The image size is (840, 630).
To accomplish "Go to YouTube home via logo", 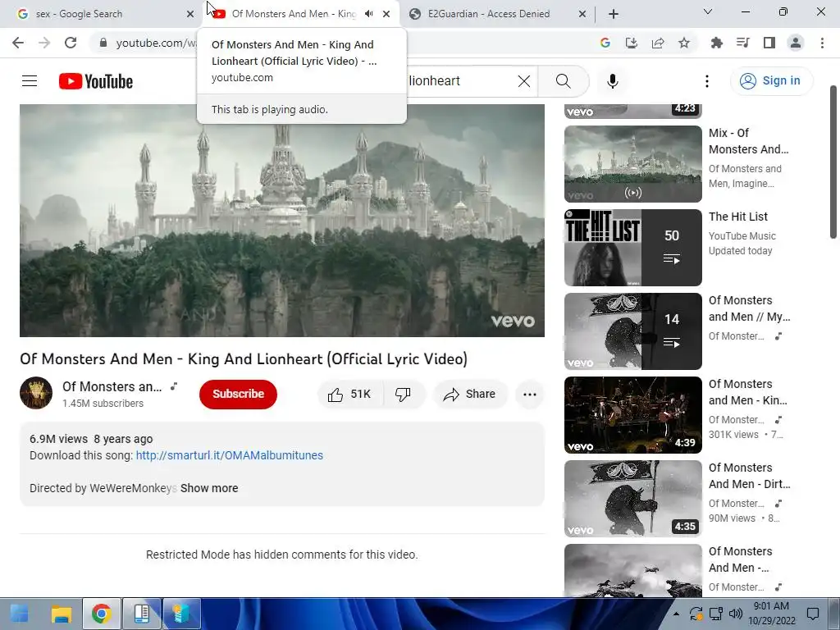I will click(x=96, y=81).
